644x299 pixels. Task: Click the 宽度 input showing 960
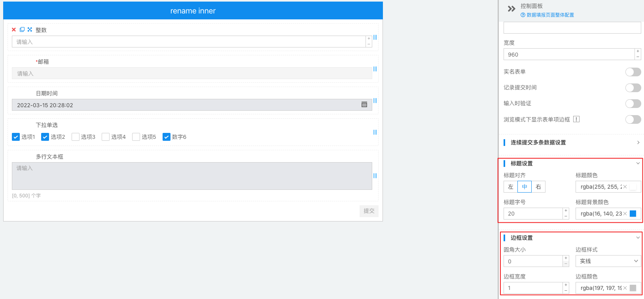click(569, 55)
